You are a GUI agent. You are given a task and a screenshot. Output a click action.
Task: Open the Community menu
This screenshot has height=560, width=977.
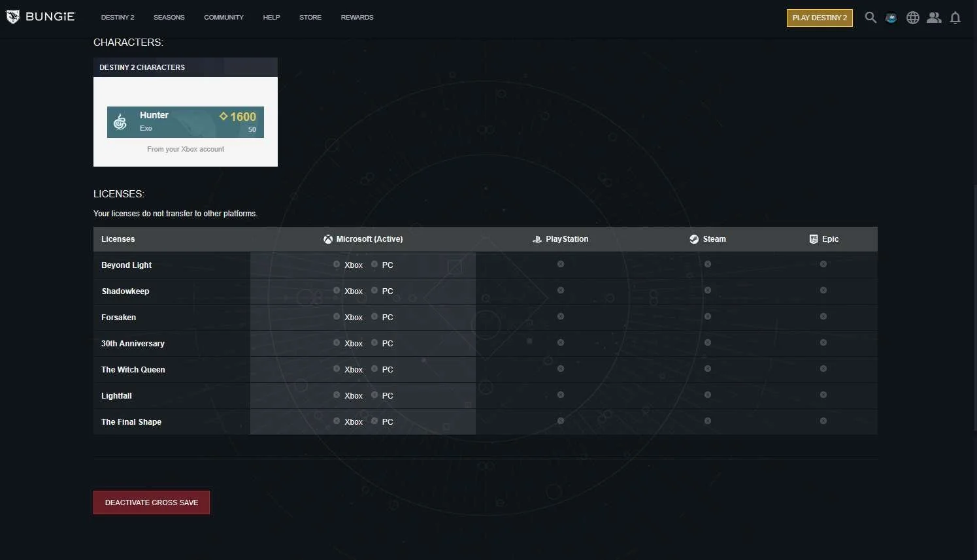click(x=224, y=18)
